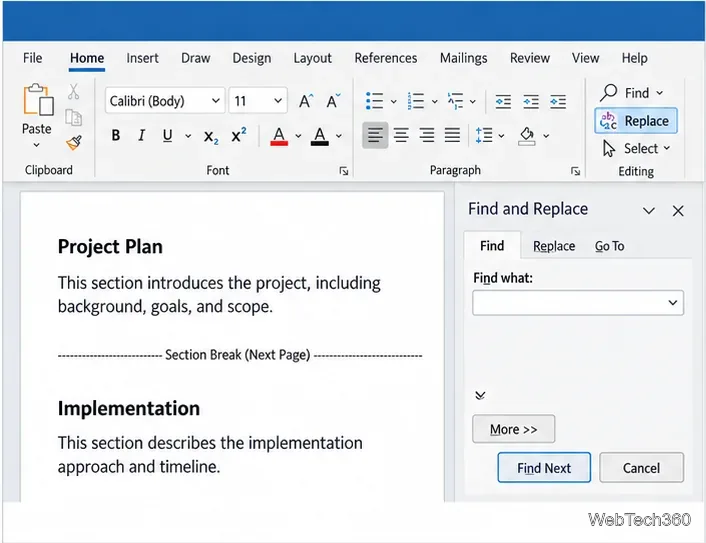The image size is (706, 543).
Task: Apply a multilevel list
Action: (455, 101)
